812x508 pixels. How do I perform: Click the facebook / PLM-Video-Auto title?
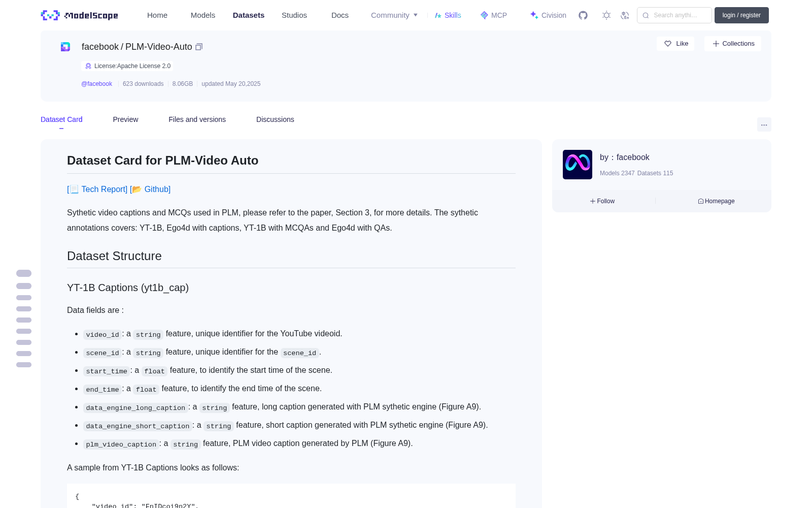pyautogui.click(x=137, y=47)
